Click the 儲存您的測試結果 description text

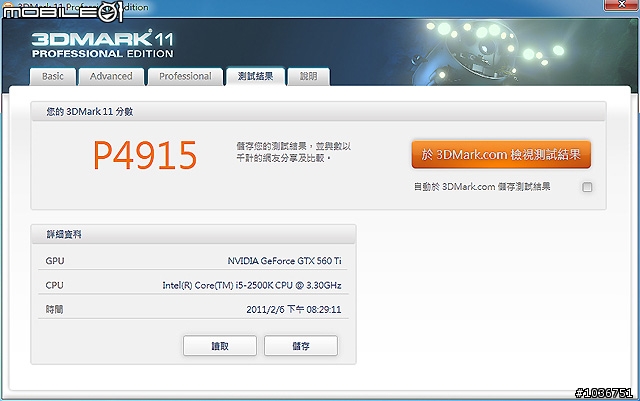click(293, 152)
